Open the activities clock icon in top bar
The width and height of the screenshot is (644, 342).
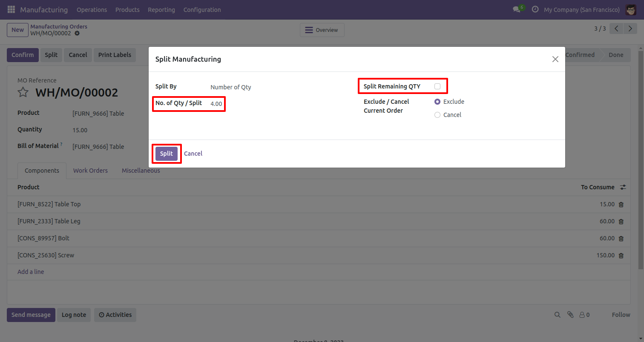point(535,9)
